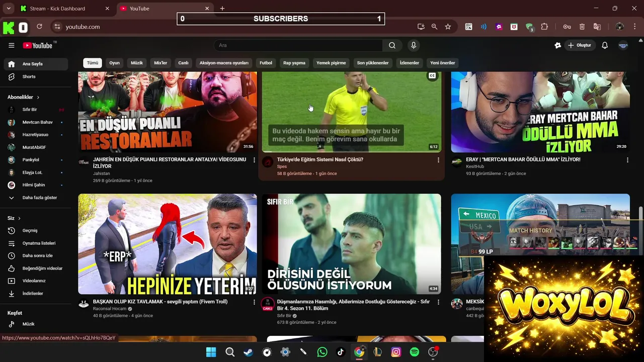Open the Hepinize Yeterim ERP thumbnail
Image resolution: width=644 pixels, height=362 pixels.
[168, 244]
